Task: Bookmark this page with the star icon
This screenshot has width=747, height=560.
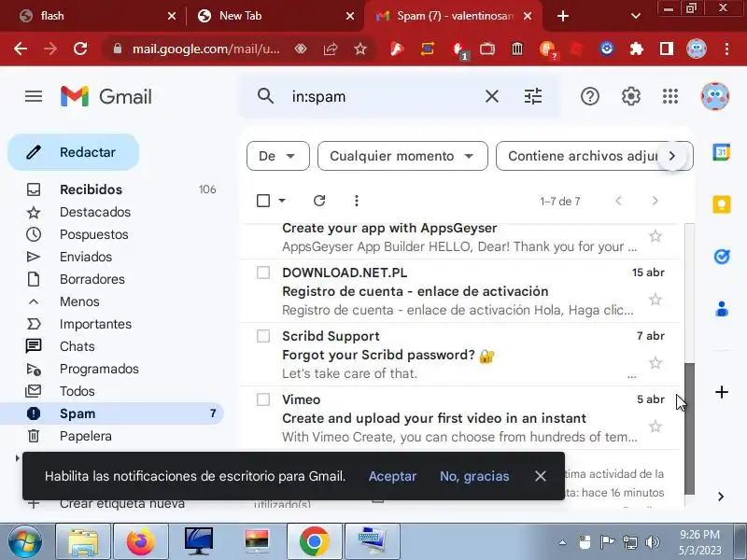Action: click(360, 49)
